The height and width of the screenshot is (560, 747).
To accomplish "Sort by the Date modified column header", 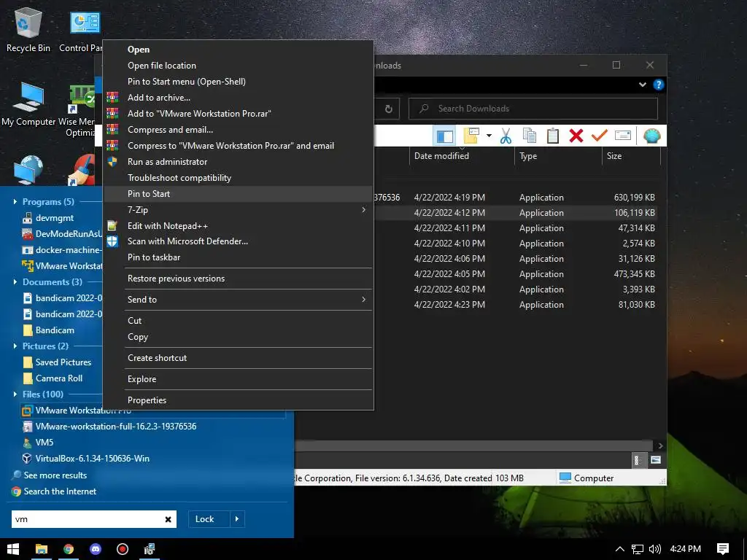I will pyautogui.click(x=461, y=156).
